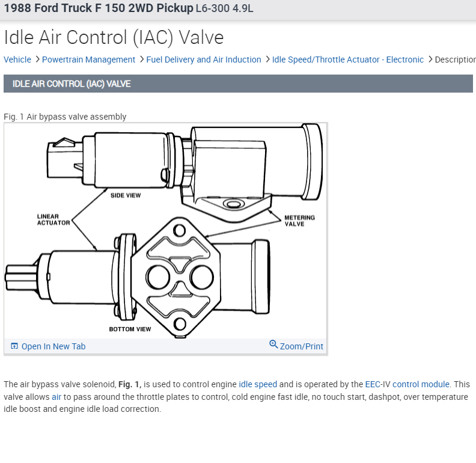Open the Powertrain Management breadcrumb

click(x=88, y=60)
